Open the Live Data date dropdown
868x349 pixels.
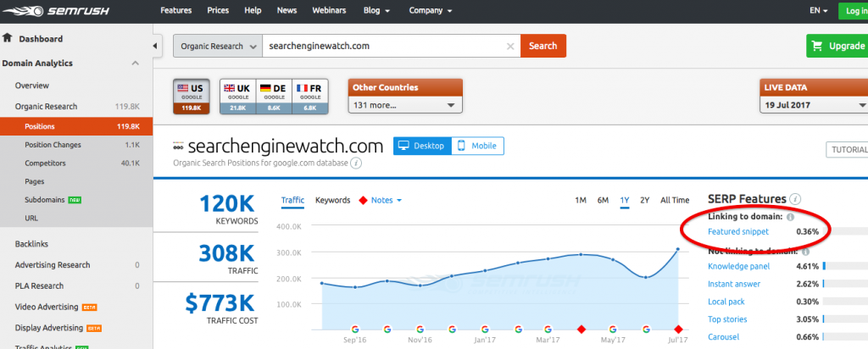point(814,104)
